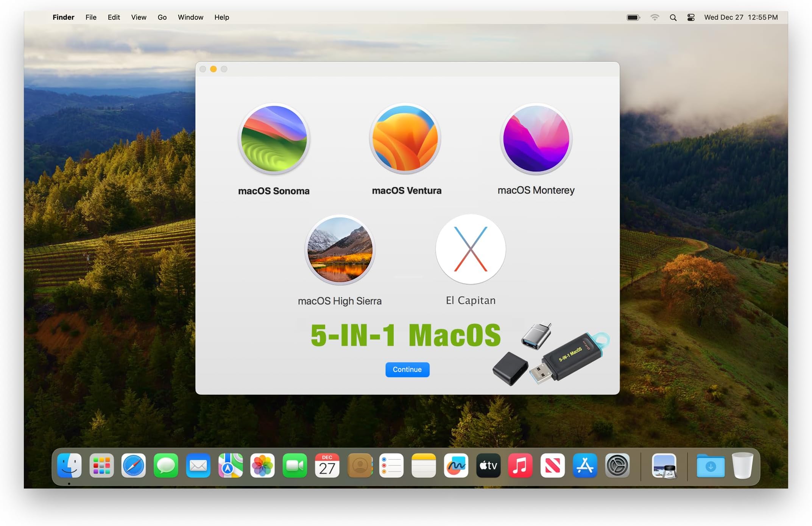The image size is (812, 526).
Task: Launch Safari from the Dock
Action: click(x=134, y=465)
